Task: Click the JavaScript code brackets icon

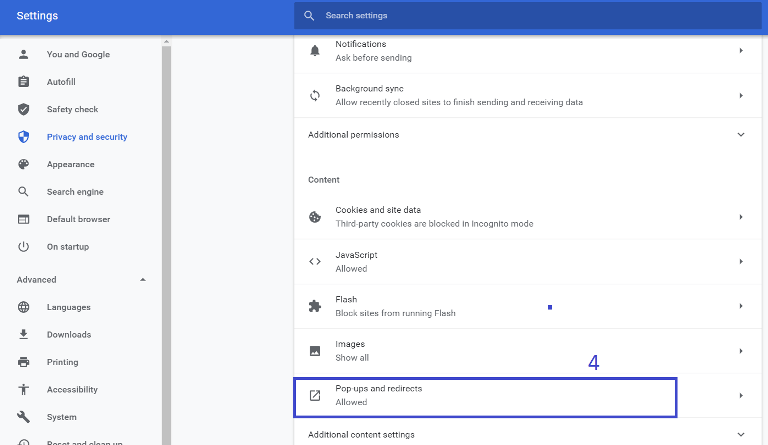Action: (315, 261)
